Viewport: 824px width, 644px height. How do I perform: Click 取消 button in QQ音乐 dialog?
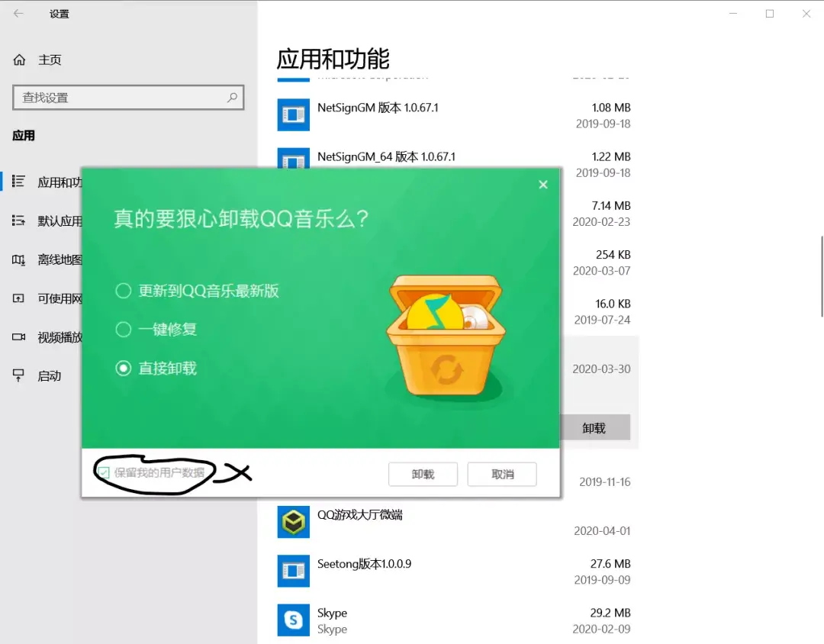point(502,474)
